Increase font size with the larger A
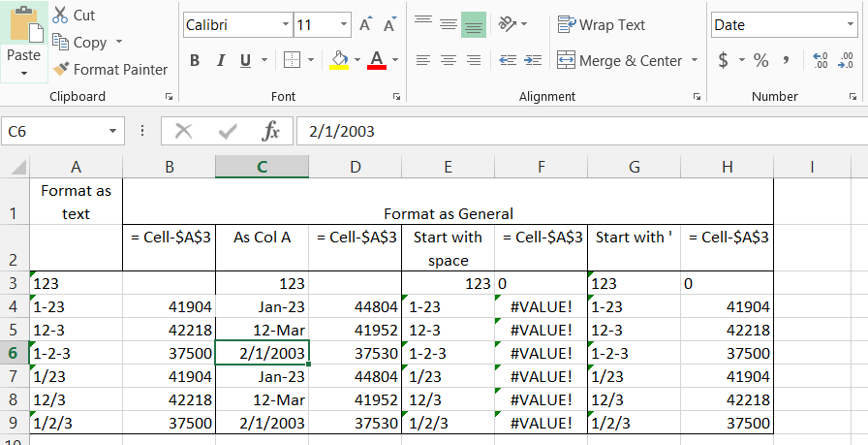The image size is (868, 445). click(365, 24)
